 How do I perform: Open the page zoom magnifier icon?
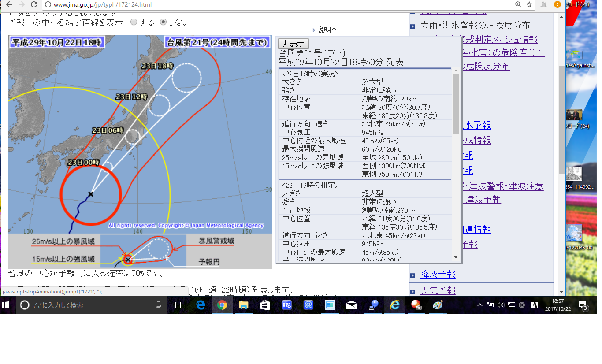click(518, 4)
